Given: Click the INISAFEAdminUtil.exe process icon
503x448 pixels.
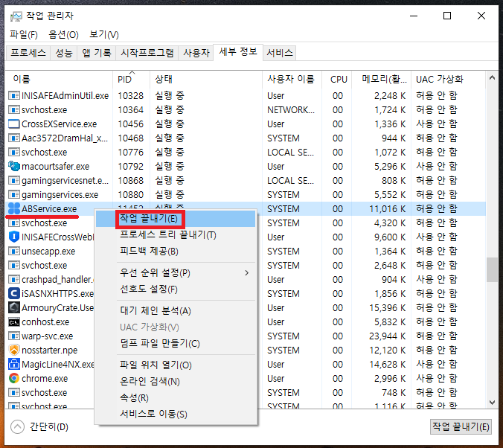Looking at the screenshot, I should click(x=14, y=96).
